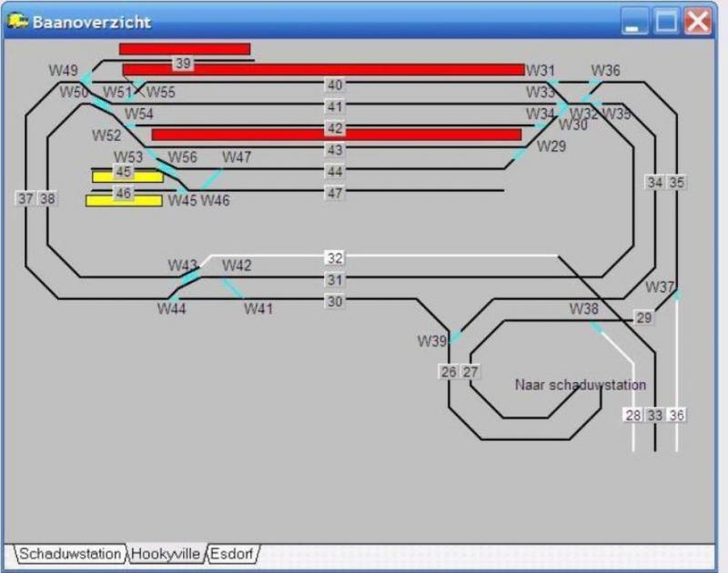Click the W41 switch label
This screenshot has height=573, width=728.
(x=258, y=308)
